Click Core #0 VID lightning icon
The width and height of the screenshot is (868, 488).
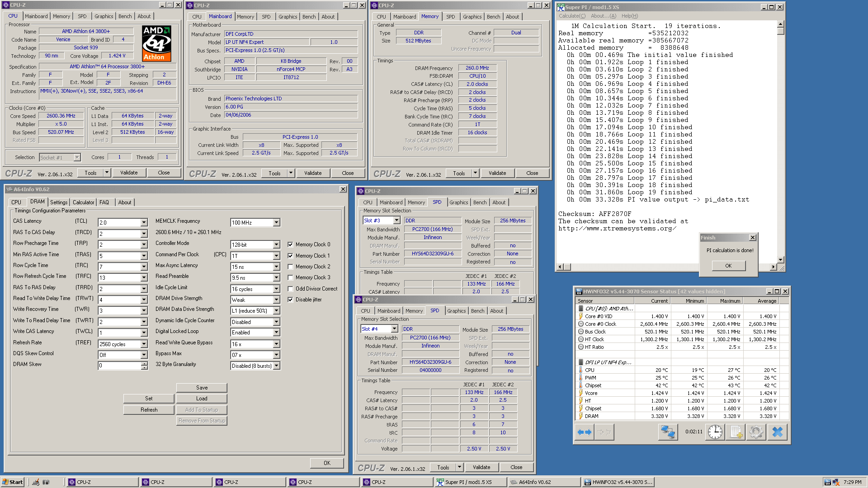point(581,316)
